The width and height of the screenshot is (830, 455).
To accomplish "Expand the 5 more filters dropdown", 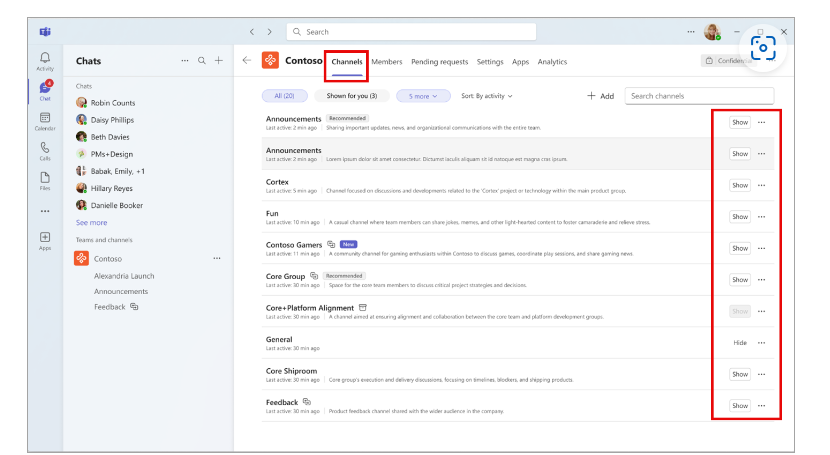I will pyautogui.click(x=423, y=96).
